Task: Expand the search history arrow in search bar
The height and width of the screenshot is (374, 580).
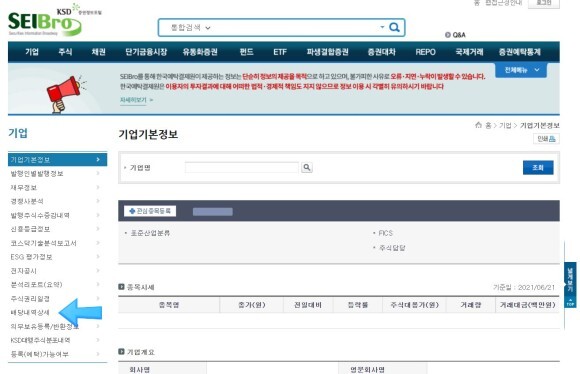Action: 382,27
